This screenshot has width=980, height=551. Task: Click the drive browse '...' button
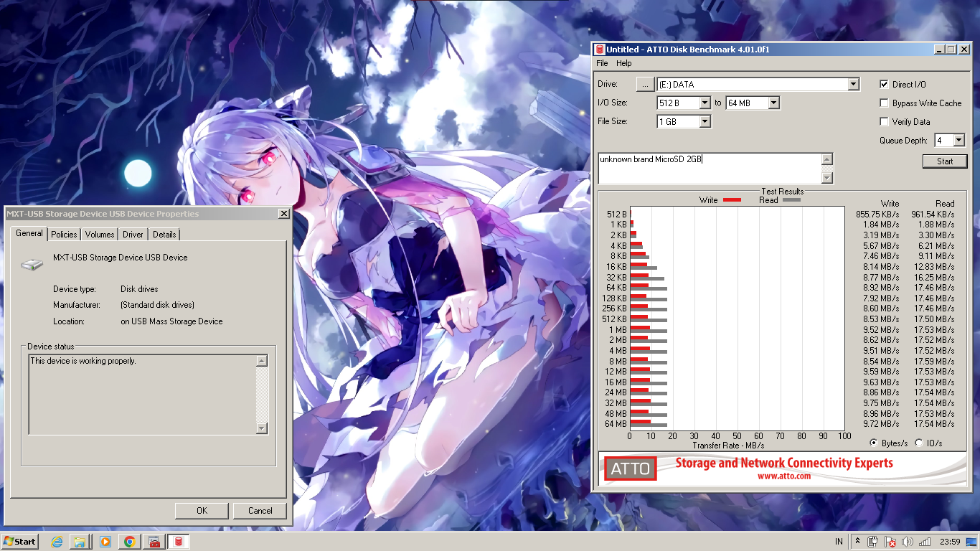coord(645,85)
